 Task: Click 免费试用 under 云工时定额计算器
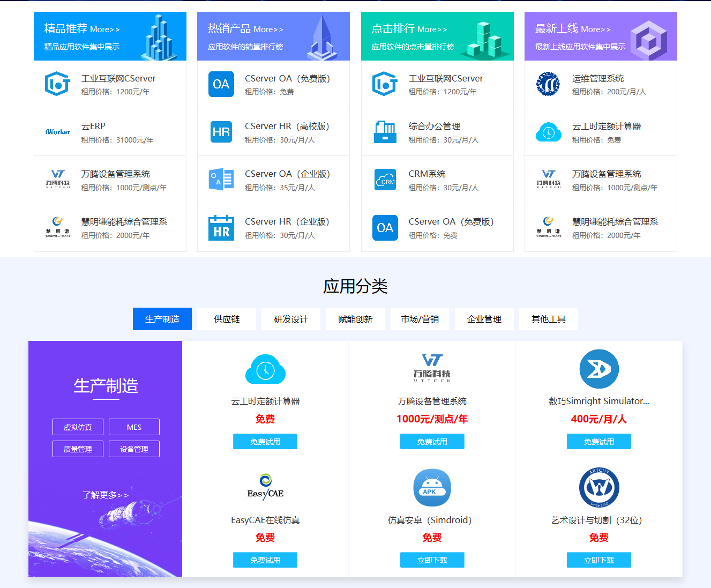coord(265,442)
